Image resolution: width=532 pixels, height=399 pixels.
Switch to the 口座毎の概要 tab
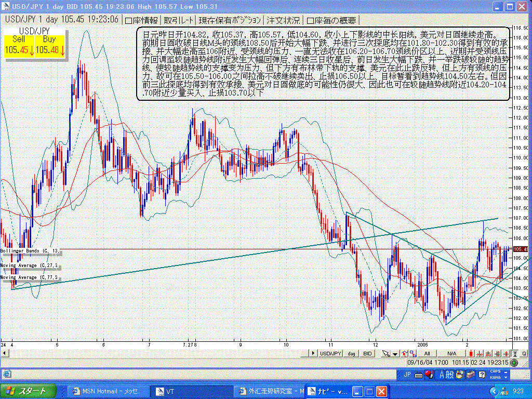tap(331, 20)
